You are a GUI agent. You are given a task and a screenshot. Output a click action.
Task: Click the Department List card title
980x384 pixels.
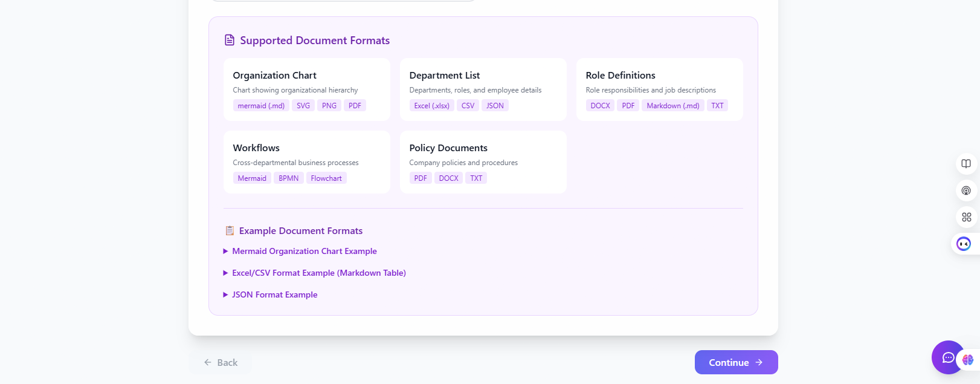pyautogui.click(x=444, y=75)
